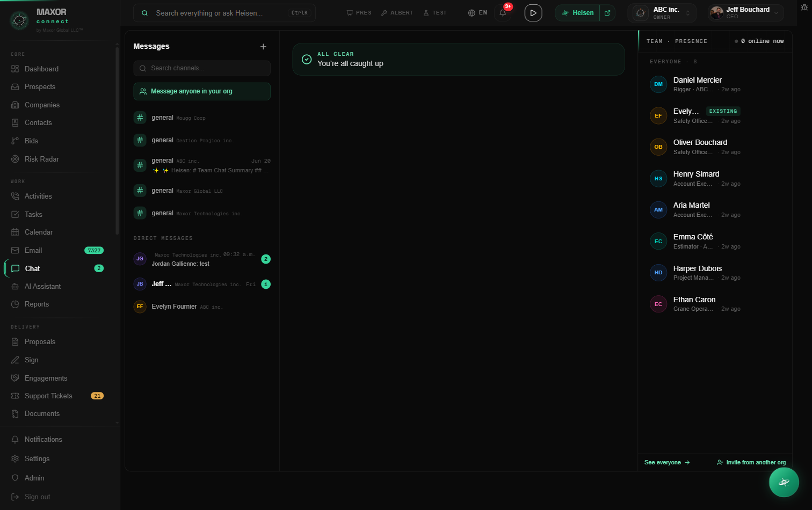
Task: Select Emma Côté in team presence
Action: tap(715, 242)
